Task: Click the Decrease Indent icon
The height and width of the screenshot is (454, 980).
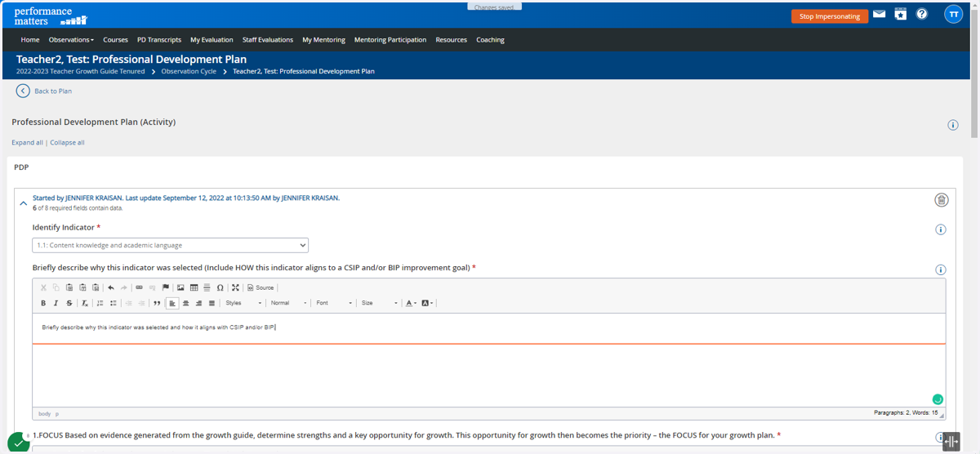Action: point(128,303)
